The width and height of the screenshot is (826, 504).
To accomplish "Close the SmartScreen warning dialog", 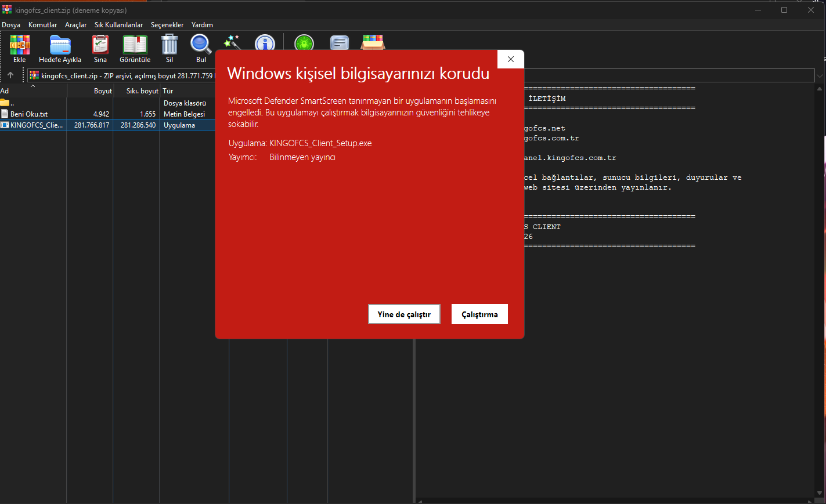I will pos(511,59).
